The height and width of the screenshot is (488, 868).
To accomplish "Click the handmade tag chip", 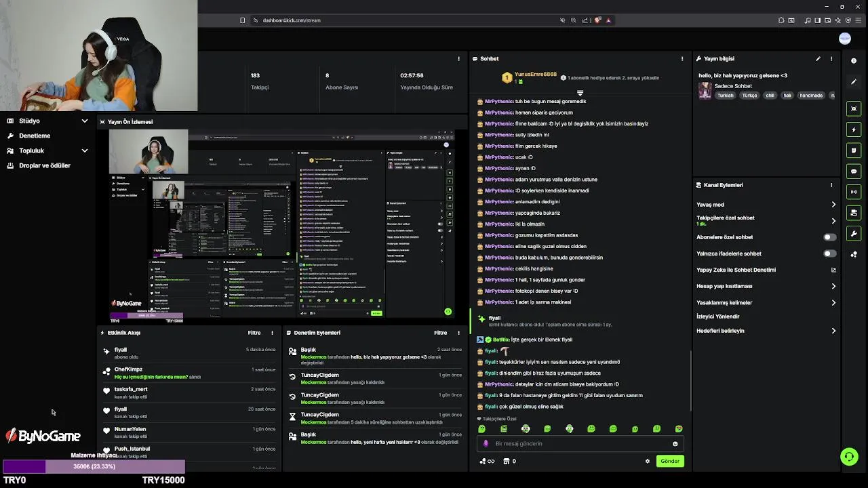I will (811, 96).
